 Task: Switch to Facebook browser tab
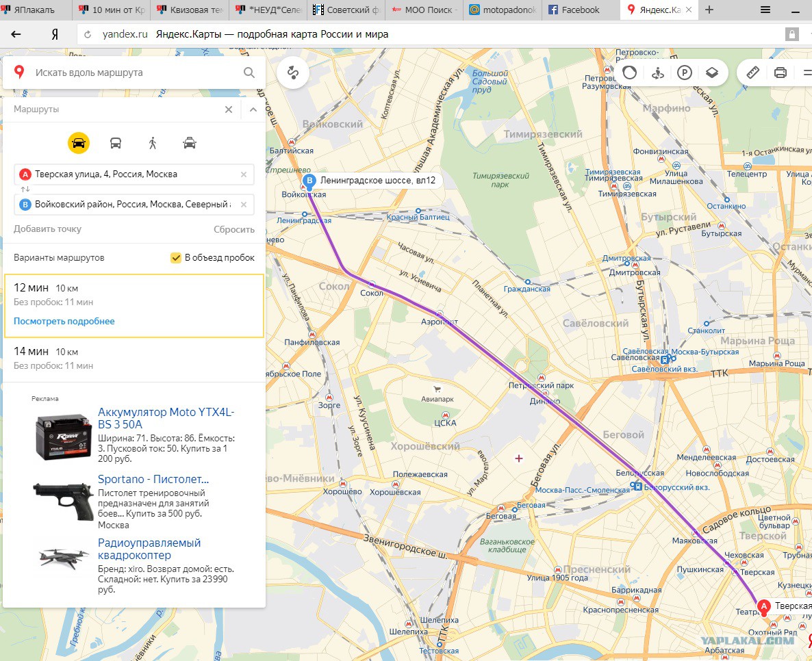click(580, 10)
